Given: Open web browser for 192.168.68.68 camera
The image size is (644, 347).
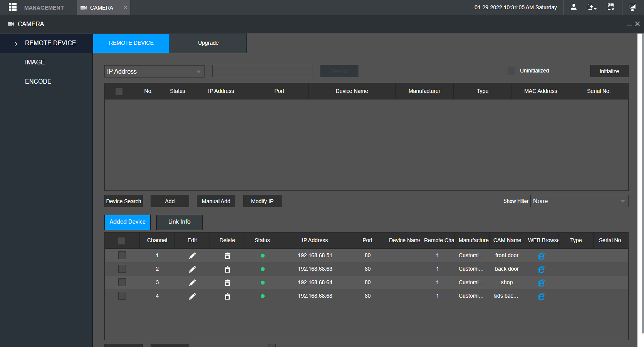Looking at the screenshot, I should (x=541, y=296).
